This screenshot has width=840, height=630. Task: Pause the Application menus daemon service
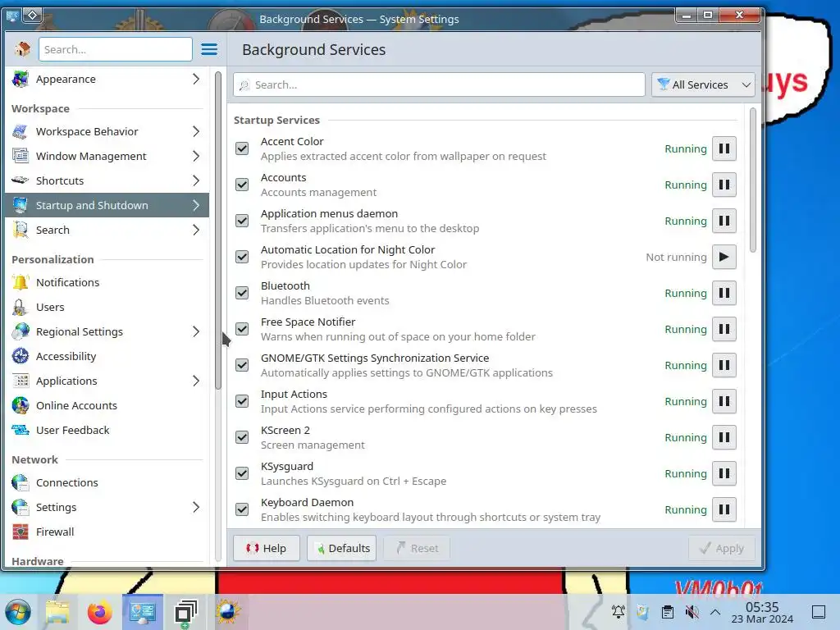coord(724,221)
